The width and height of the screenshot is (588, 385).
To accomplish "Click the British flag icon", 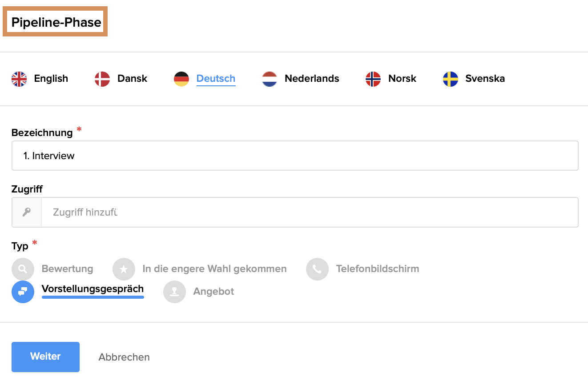I will [x=19, y=79].
